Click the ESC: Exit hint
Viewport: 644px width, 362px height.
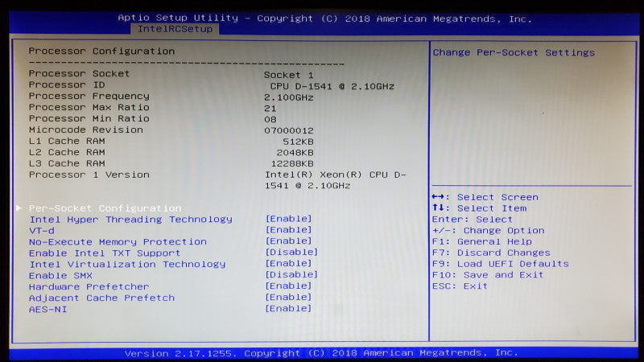click(460, 286)
